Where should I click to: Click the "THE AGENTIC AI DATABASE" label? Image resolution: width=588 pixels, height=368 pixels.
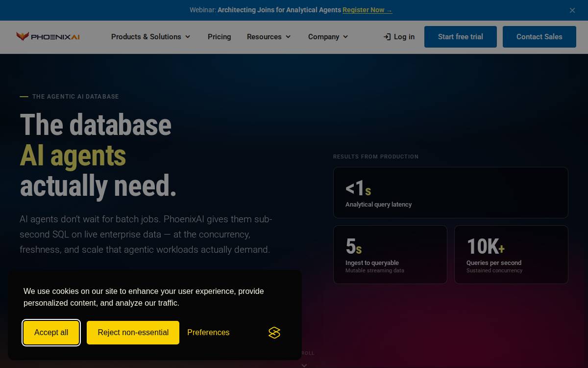75,97
